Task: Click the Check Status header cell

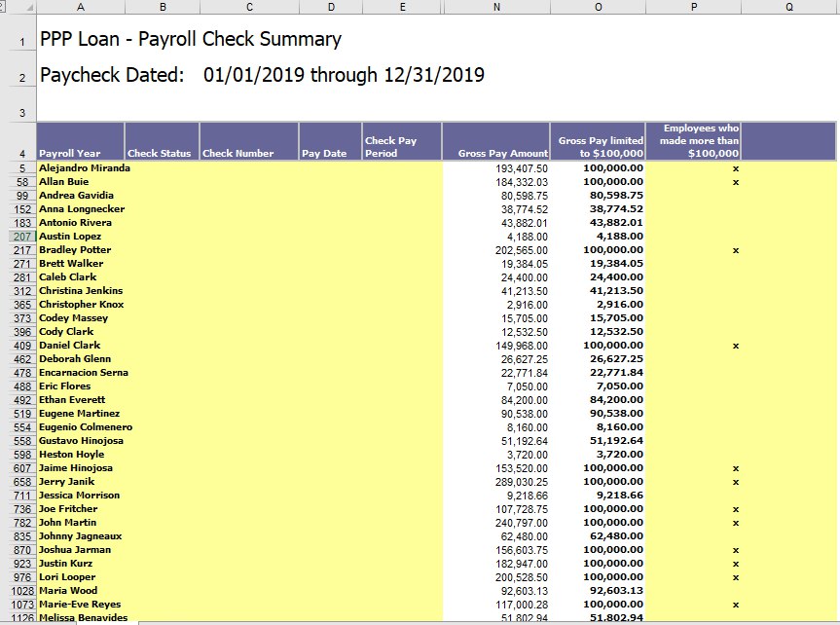Action: pos(162,141)
